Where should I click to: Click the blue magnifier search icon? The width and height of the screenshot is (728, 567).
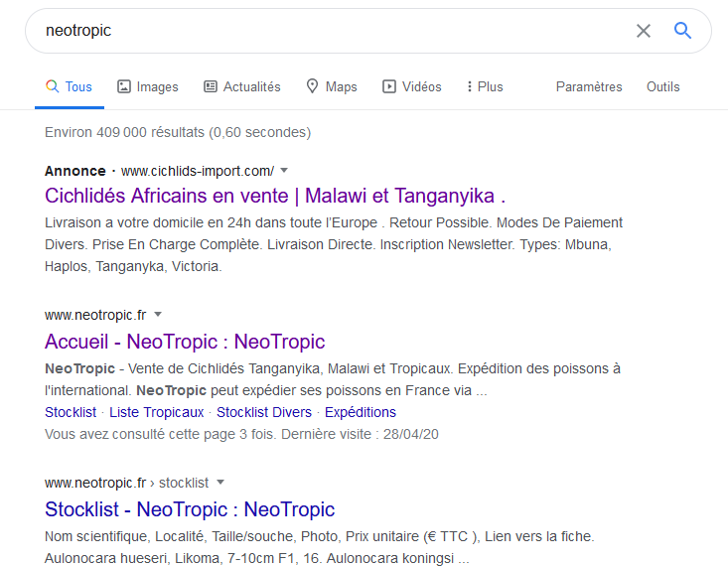tap(682, 30)
